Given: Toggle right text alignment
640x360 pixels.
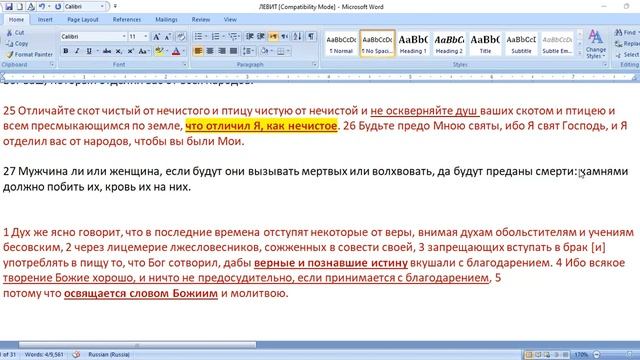Looking at the screenshot, I should 222,51.
